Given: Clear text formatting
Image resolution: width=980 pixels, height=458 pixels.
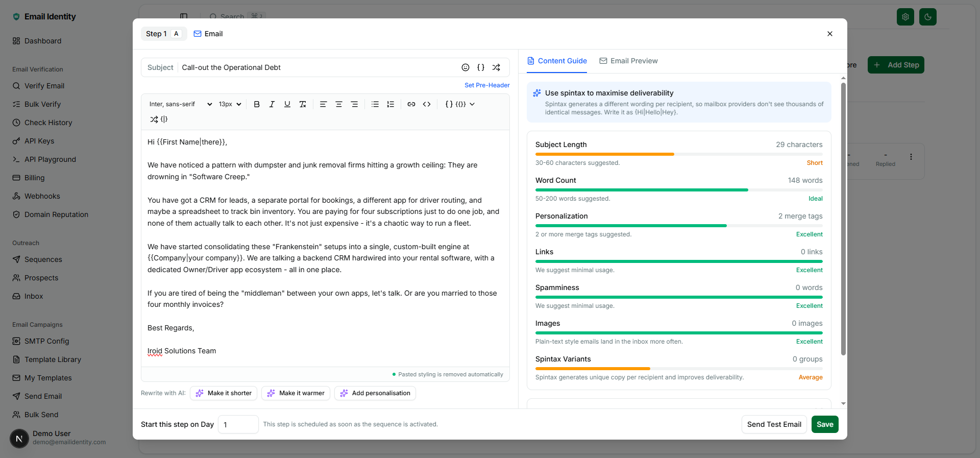Looking at the screenshot, I should [x=303, y=104].
